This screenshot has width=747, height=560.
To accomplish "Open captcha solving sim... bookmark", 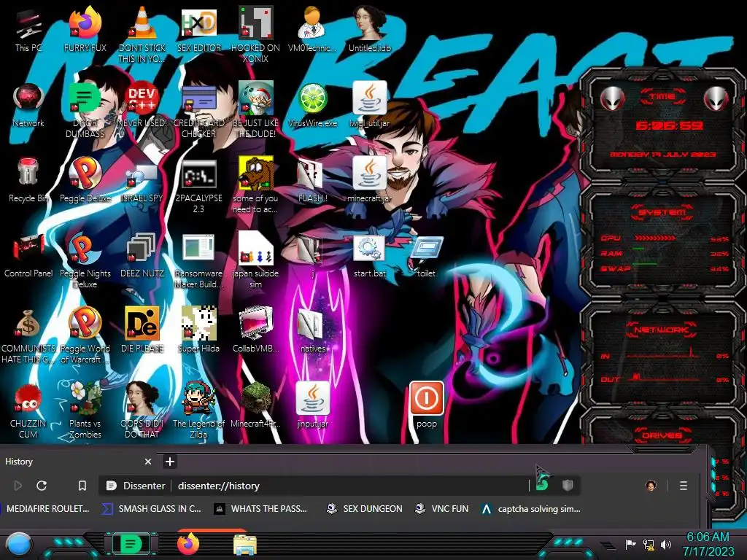I will pyautogui.click(x=531, y=508).
